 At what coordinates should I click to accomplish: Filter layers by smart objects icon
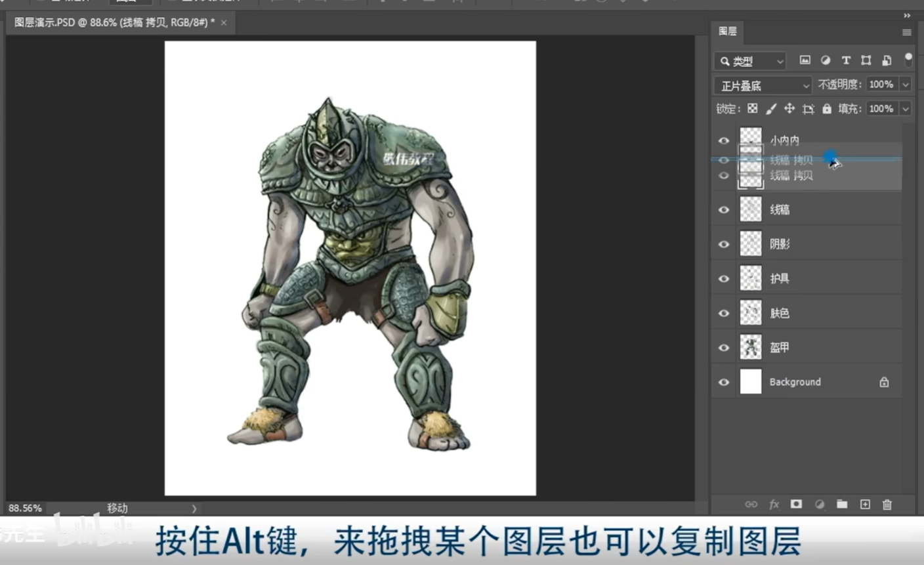click(887, 60)
